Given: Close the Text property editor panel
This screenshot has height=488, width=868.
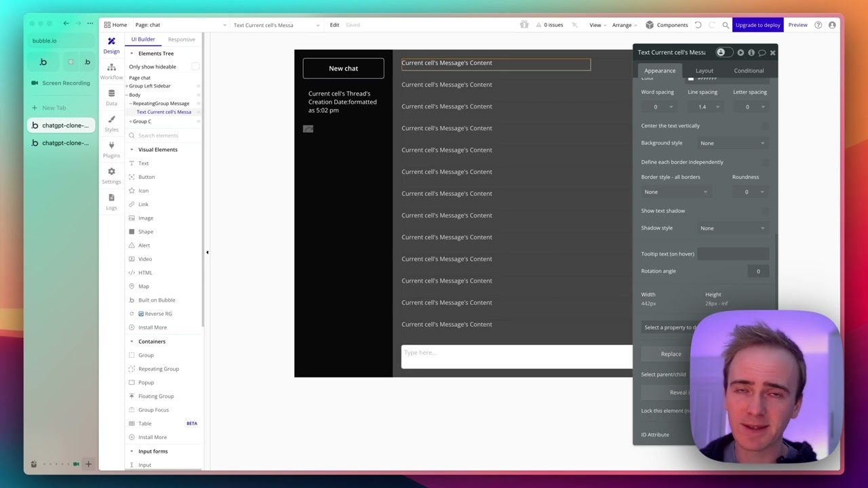Looking at the screenshot, I should click(x=772, y=52).
